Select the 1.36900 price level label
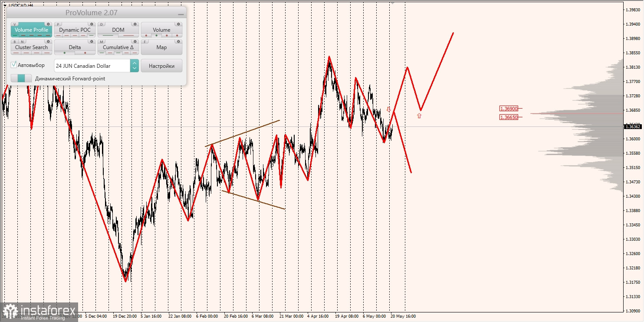The image size is (644, 322). (x=509, y=108)
